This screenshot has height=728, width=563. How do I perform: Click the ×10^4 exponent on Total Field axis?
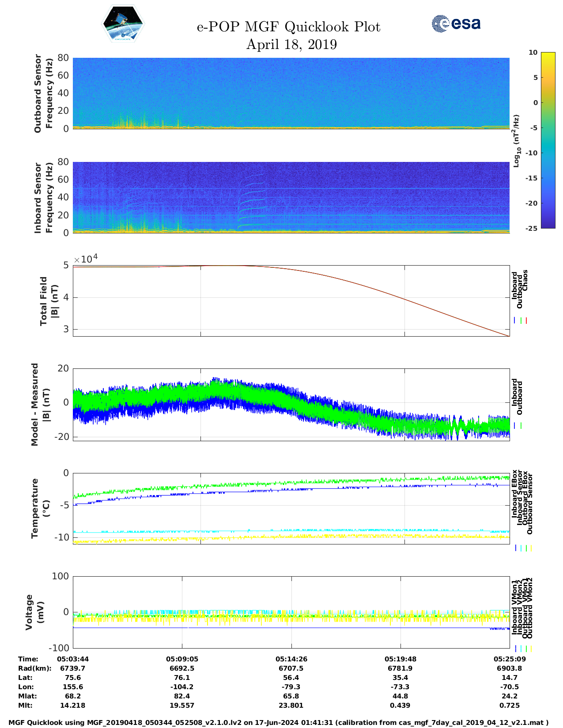[86, 259]
